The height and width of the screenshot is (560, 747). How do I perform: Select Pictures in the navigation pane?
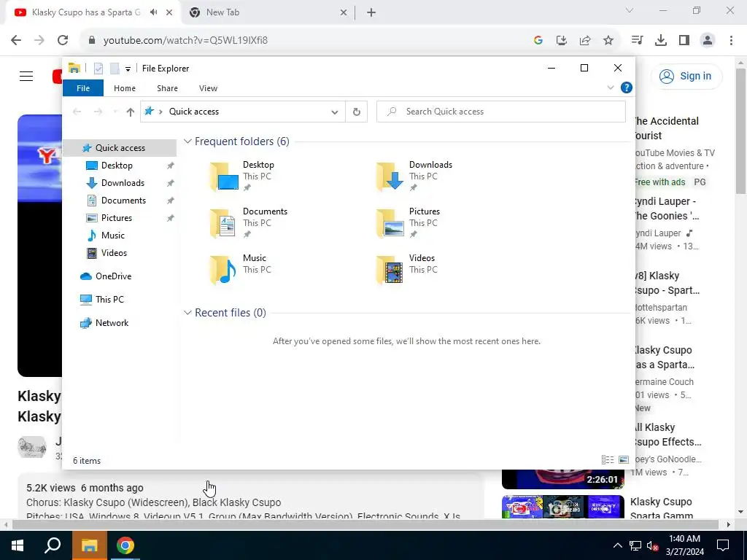116,218
